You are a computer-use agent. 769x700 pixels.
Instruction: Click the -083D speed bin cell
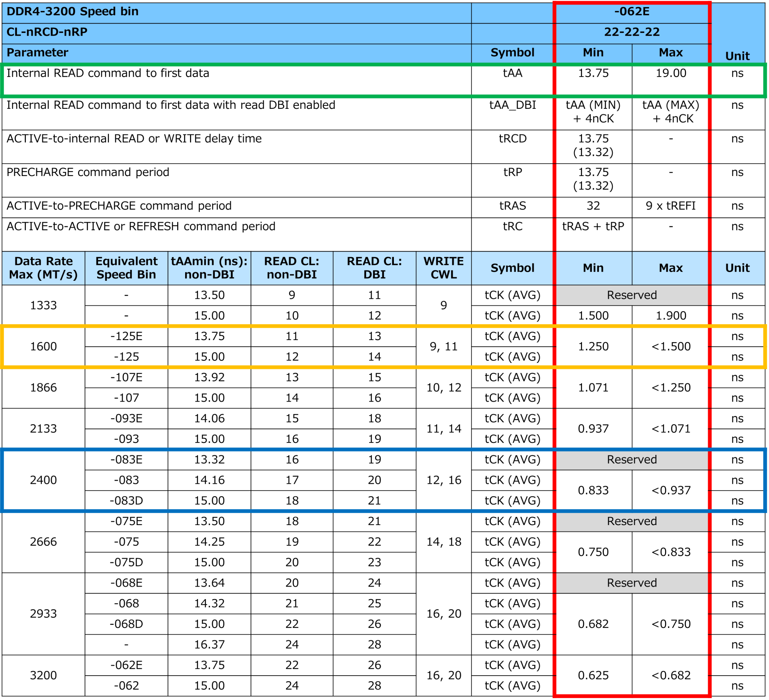(126, 501)
